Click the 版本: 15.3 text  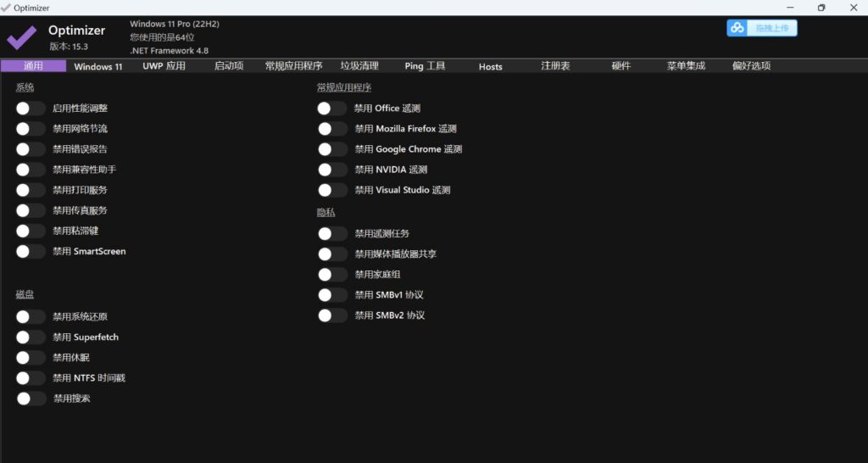69,47
